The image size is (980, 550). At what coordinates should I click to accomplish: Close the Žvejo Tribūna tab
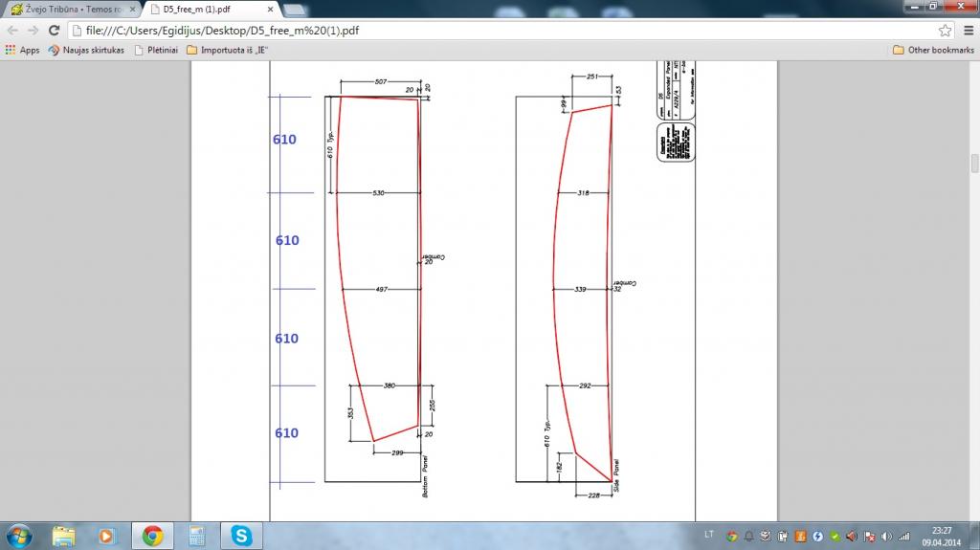[x=131, y=10]
